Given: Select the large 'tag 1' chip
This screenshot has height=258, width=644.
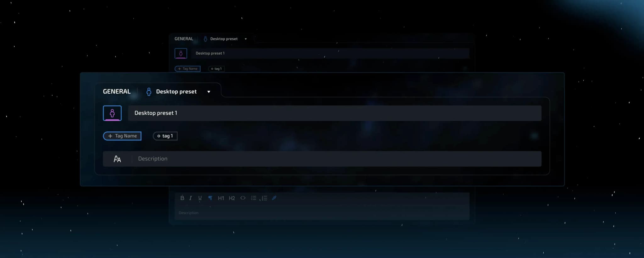Looking at the screenshot, I should pyautogui.click(x=165, y=136).
